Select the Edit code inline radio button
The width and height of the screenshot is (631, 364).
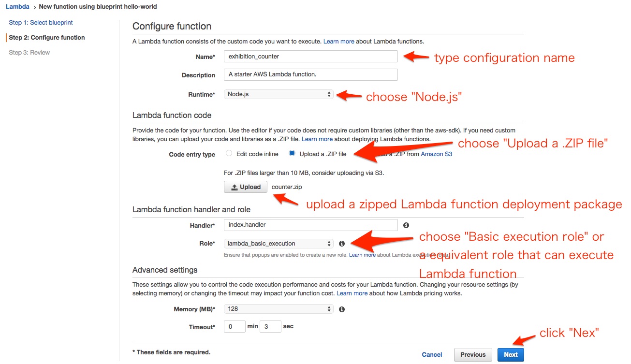coord(229,154)
